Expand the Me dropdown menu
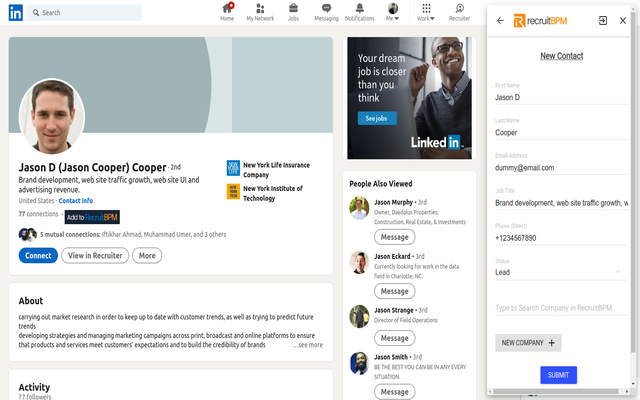This screenshot has width=640, height=400. click(x=393, y=12)
